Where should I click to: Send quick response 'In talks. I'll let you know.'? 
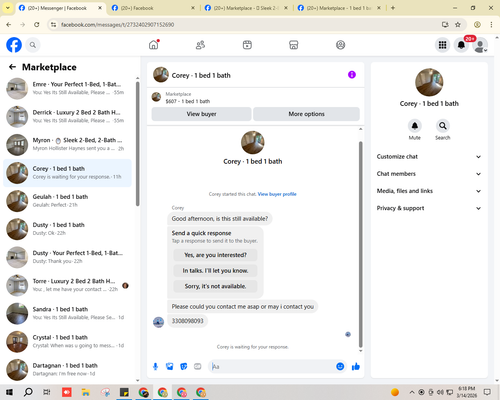(215, 271)
